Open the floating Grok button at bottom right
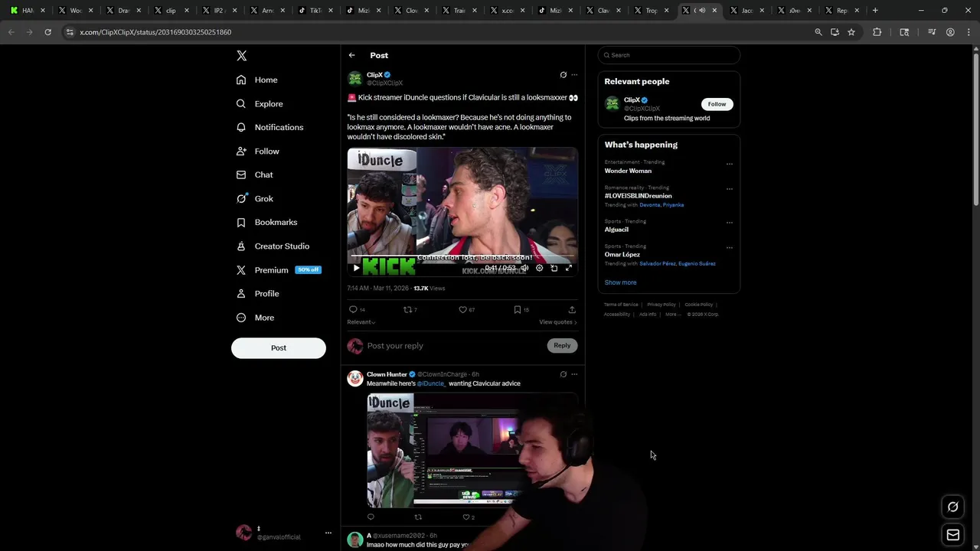Screen dimensions: 980x551 tap(953, 507)
